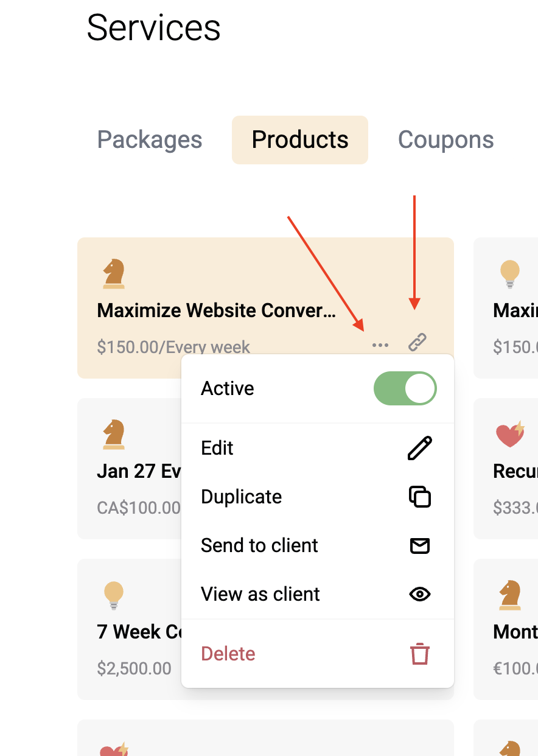Click the chess knight icon on Maximize Website card

(x=114, y=273)
